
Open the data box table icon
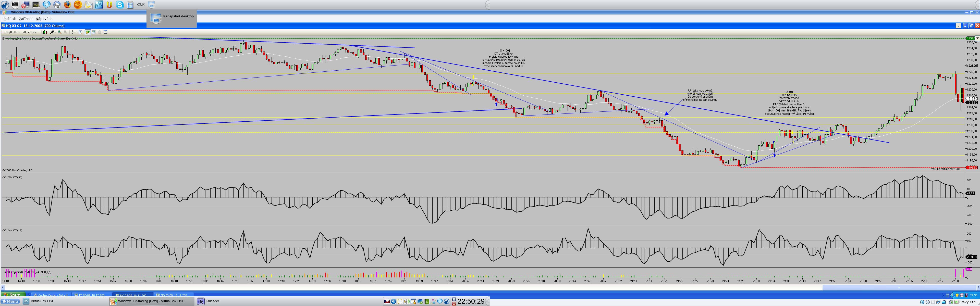tap(105, 32)
